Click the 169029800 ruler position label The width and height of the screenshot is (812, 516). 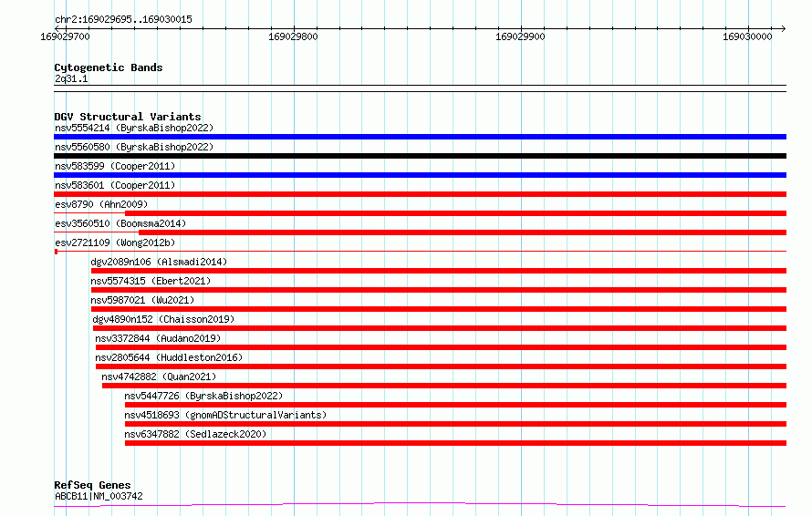tap(293, 36)
